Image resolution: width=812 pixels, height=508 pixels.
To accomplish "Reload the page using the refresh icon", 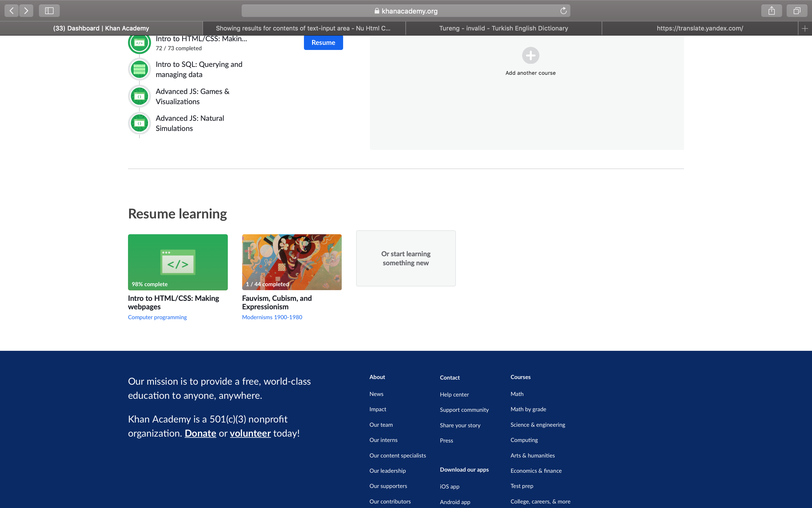I will (x=563, y=11).
